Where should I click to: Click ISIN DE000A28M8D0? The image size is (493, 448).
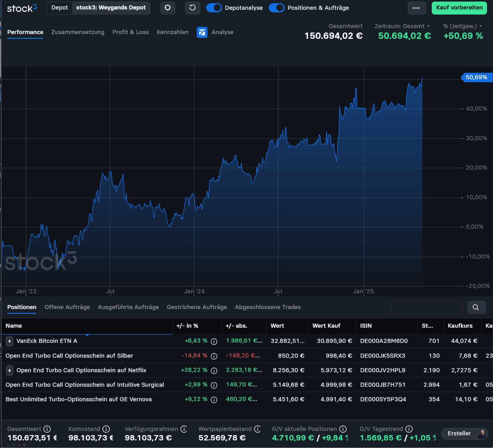384,341
